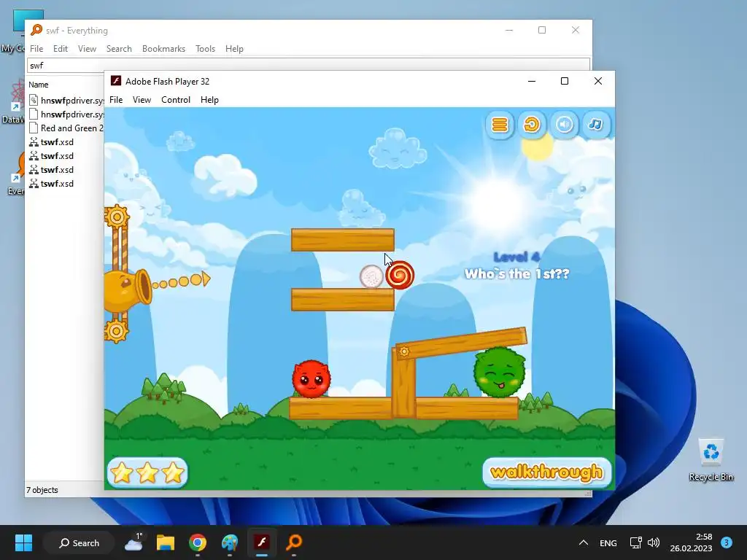Minimize the Adobe Flash Player window

point(532,81)
